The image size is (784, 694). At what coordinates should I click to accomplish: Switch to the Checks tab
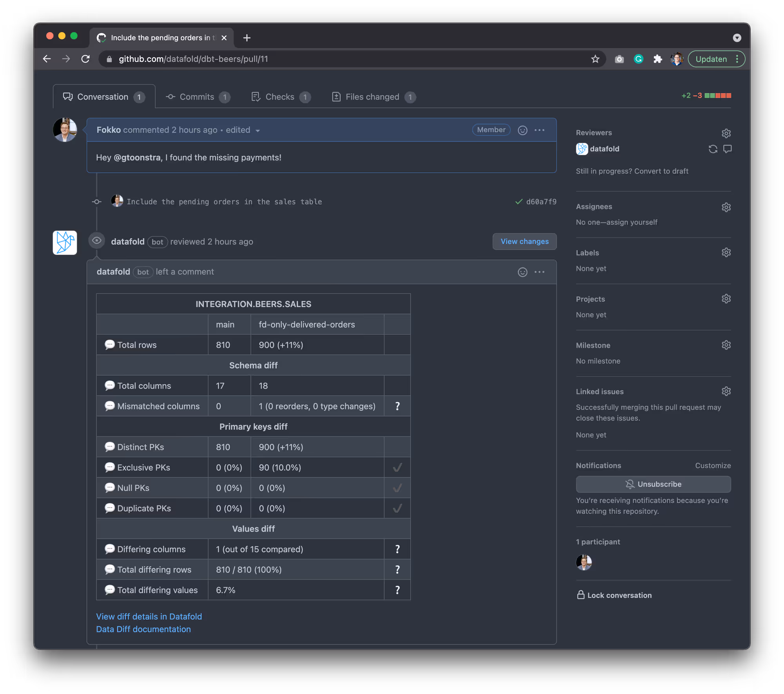click(x=280, y=97)
